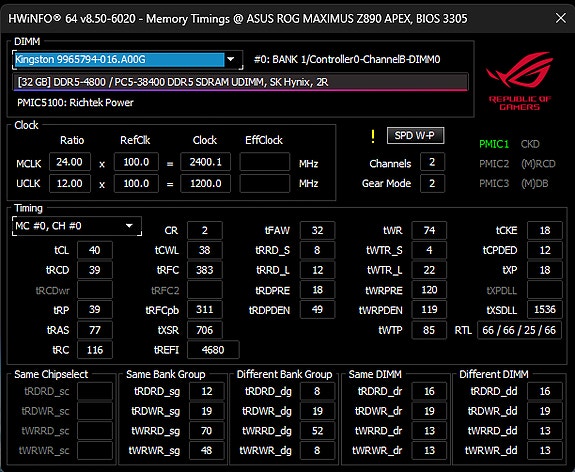This screenshot has width=575, height=472.
Task: Click the SPD W-P button
Action: [x=415, y=136]
